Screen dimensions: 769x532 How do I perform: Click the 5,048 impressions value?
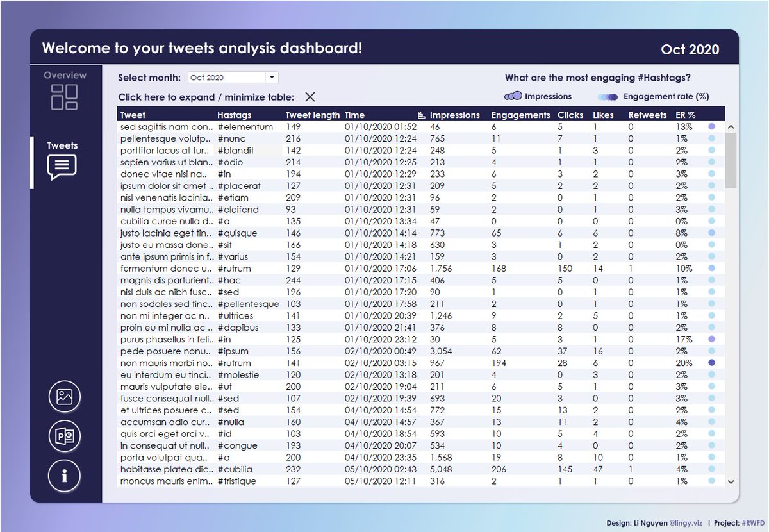(442, 469)
